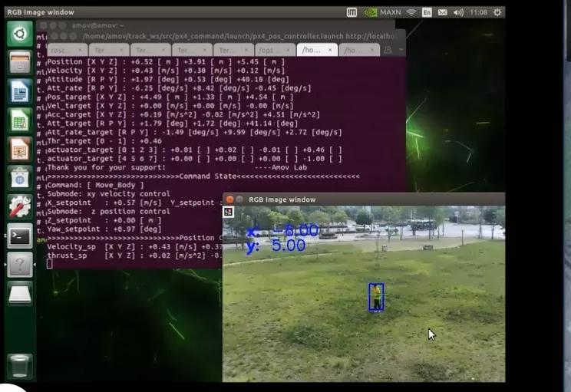Click the thrust_sp [X Y Z] line
Viewport: 571px width, 392px height.
[134, 255]
